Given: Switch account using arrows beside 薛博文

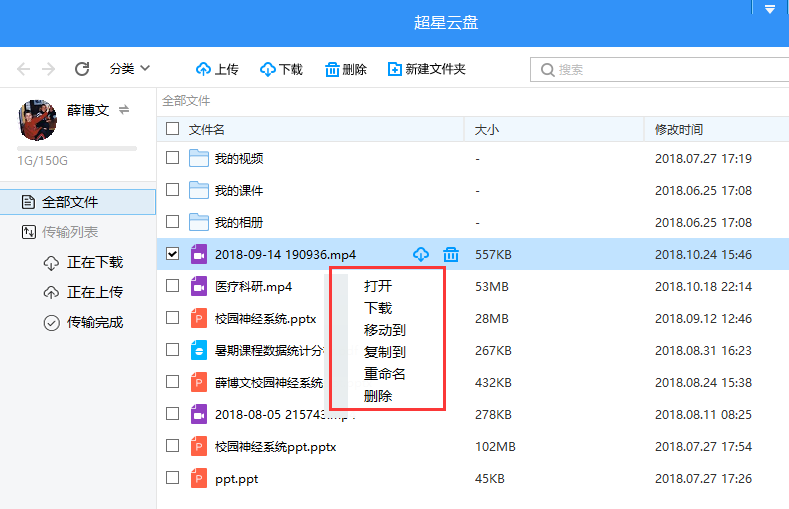Looking at the screenshot, I should (124, 110).
